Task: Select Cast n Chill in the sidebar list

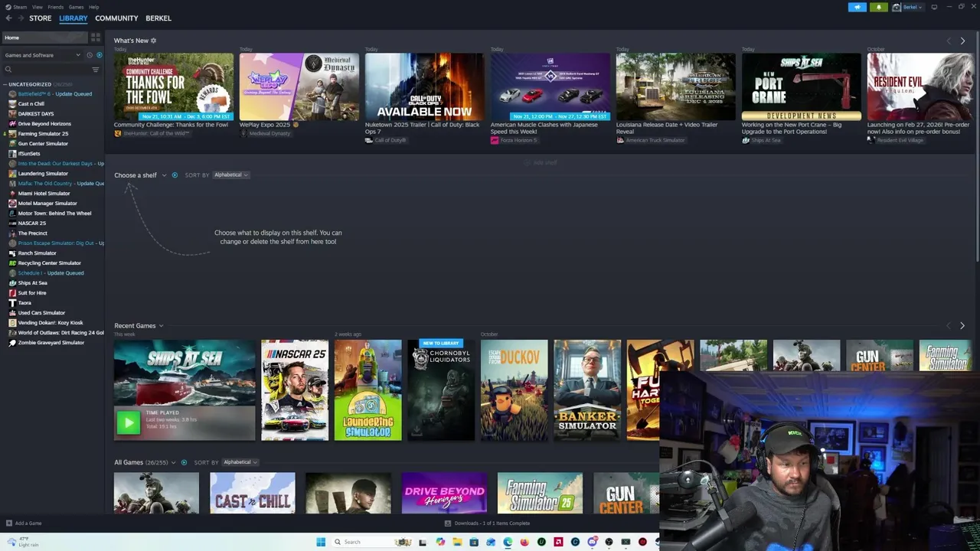Action: (31, 104)
